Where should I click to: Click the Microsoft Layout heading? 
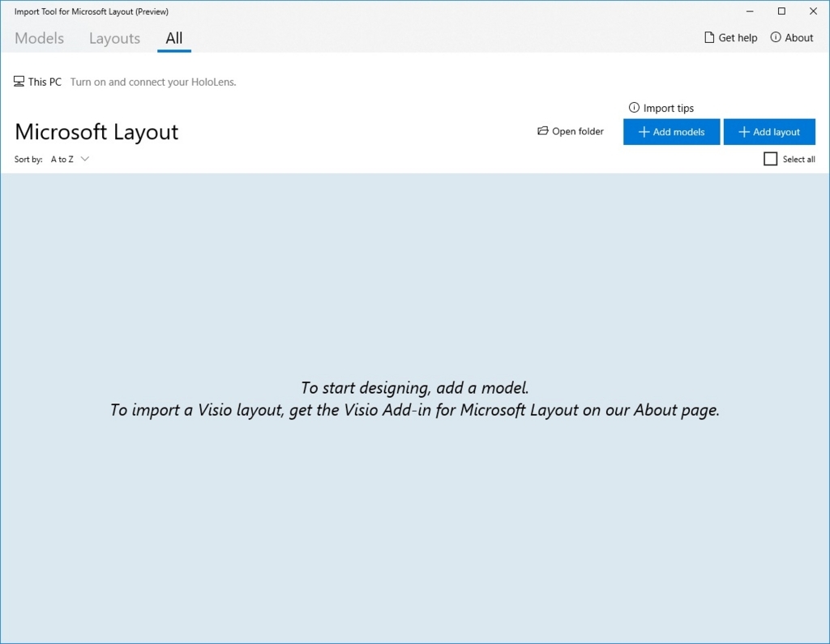[96, 132]
